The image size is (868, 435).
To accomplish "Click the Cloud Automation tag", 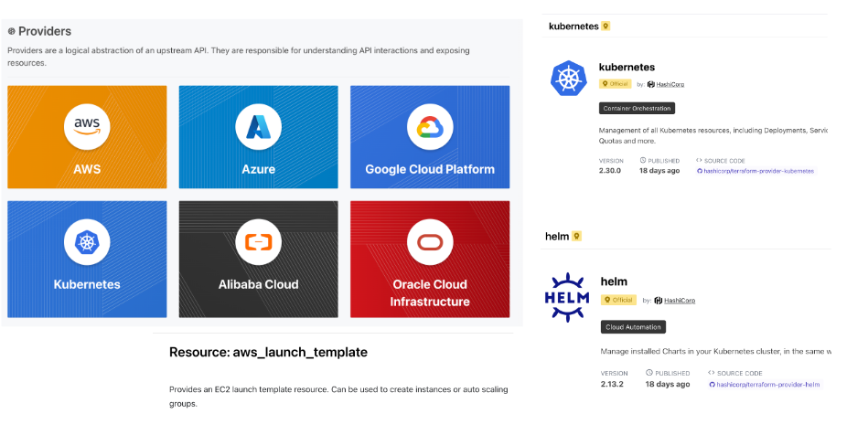I will (633, 327).
